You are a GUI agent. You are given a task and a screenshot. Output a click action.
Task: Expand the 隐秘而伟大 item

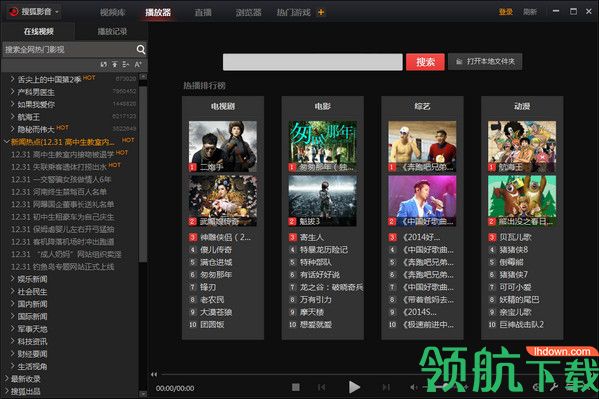[x=12, y=129]
